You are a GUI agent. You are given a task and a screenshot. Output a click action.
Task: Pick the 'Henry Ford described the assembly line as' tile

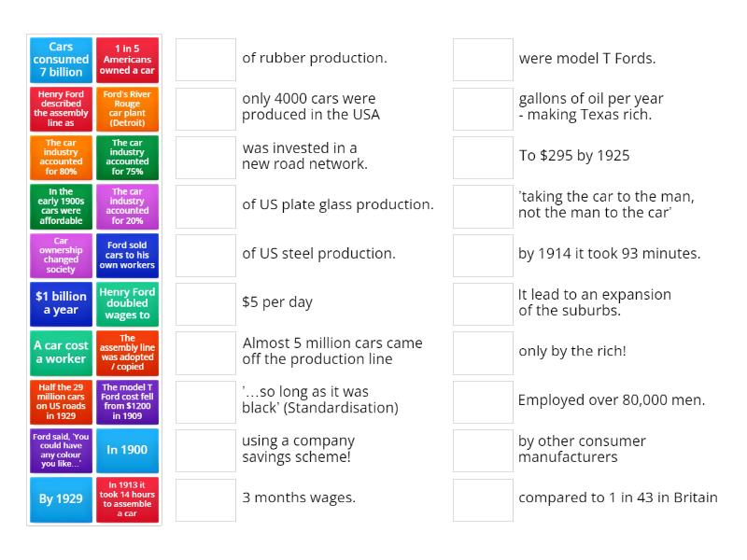pos(61,108)
